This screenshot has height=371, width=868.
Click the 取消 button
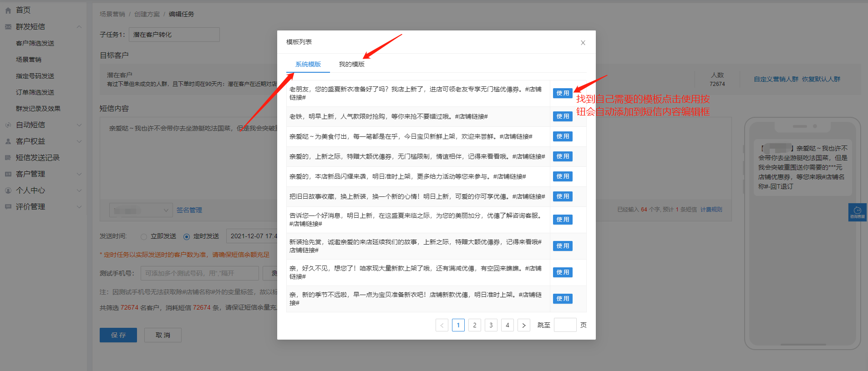163,335
